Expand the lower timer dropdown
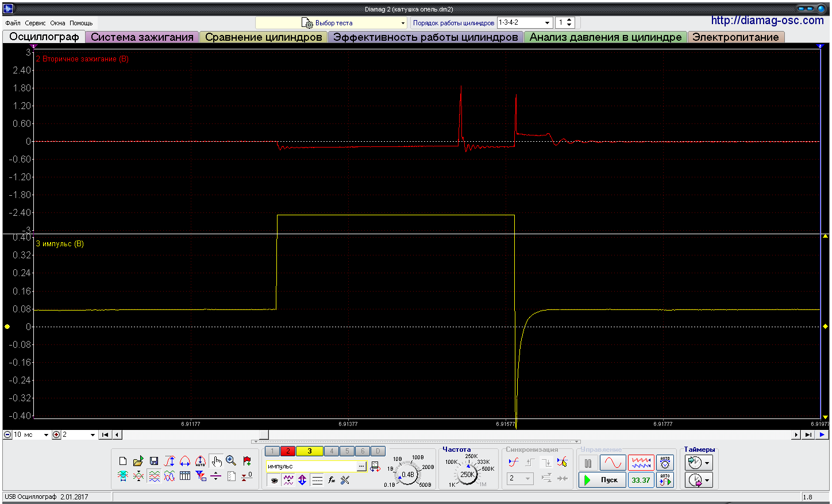Screen dimensions: 832x504 click(707, 480)
